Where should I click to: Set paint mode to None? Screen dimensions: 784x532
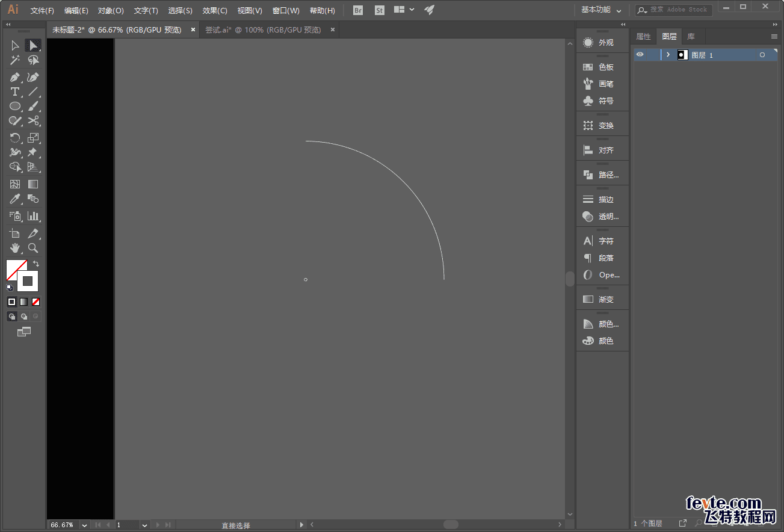tap(35, 302)
